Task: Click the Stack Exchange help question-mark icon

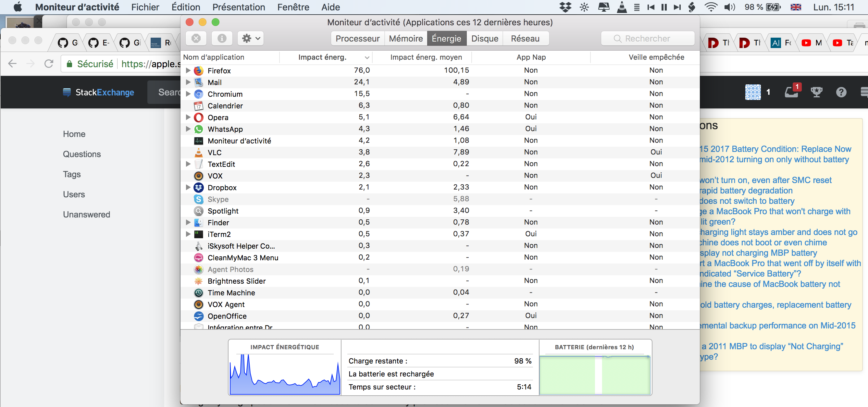Action: [x=841, y=92]
